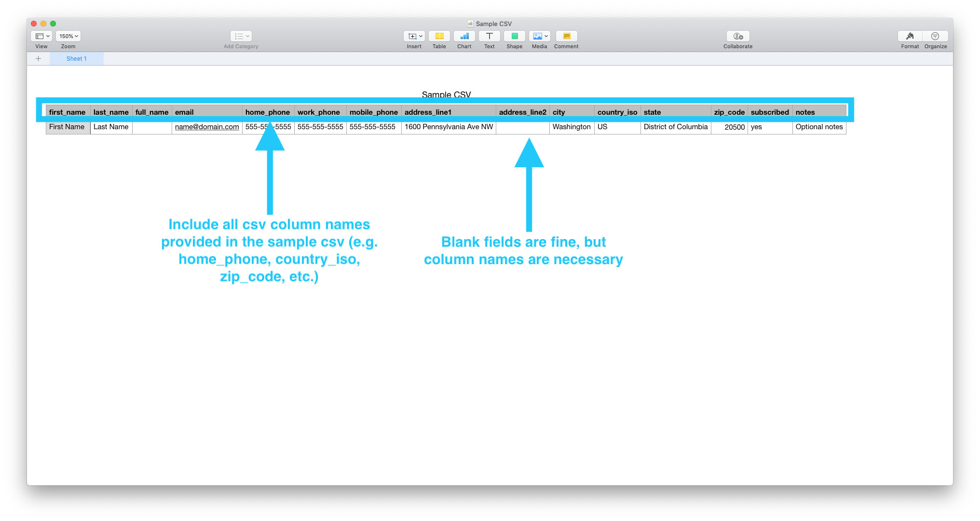Click the Collaborate button
Screen dimensions: 980x521
[738, 36]
